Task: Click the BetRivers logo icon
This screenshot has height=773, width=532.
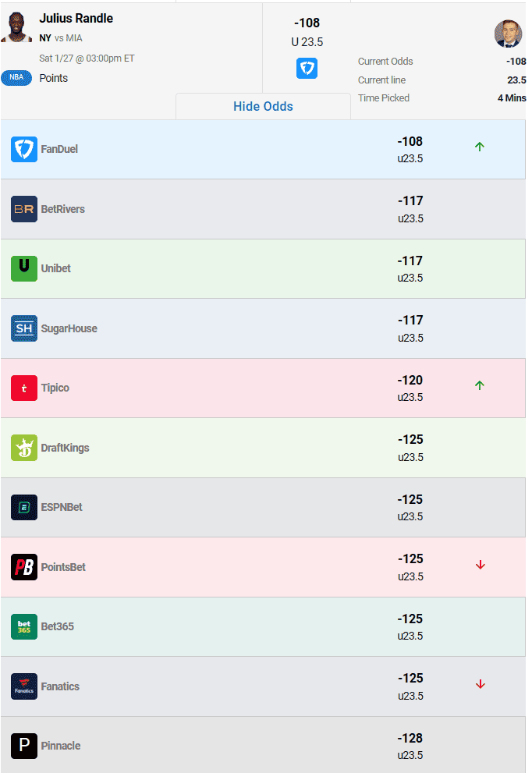Action: tap(24, 209)
